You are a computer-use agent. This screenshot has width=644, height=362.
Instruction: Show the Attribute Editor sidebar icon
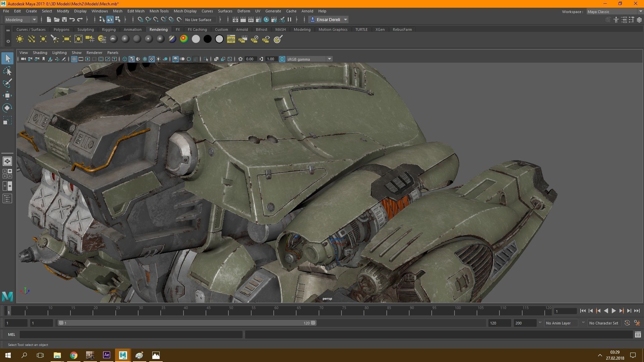pyautogui.click(x=624, y=20)
